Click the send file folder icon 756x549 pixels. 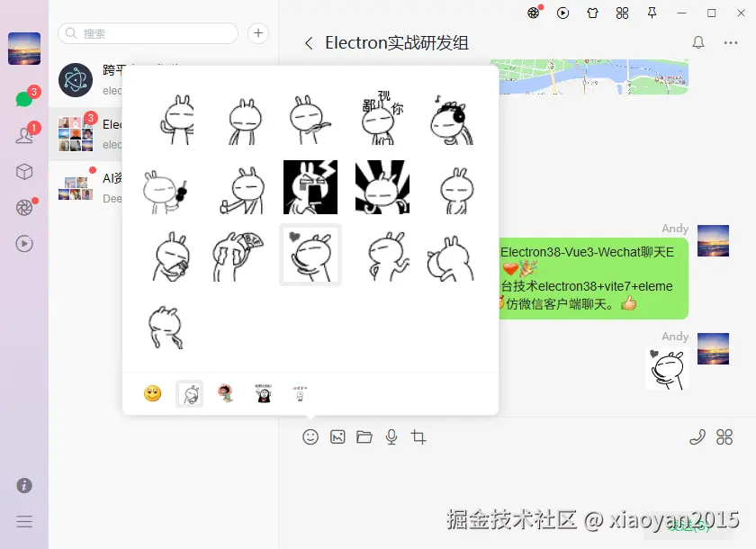point(364,437)
